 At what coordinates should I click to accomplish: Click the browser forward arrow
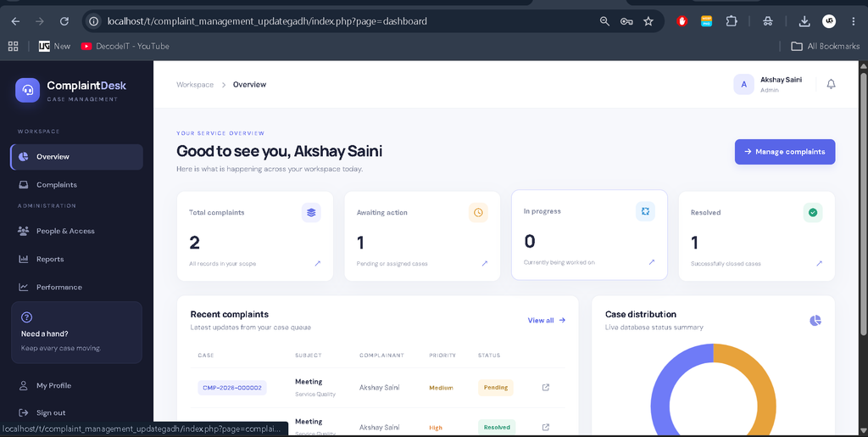[40, 21]
